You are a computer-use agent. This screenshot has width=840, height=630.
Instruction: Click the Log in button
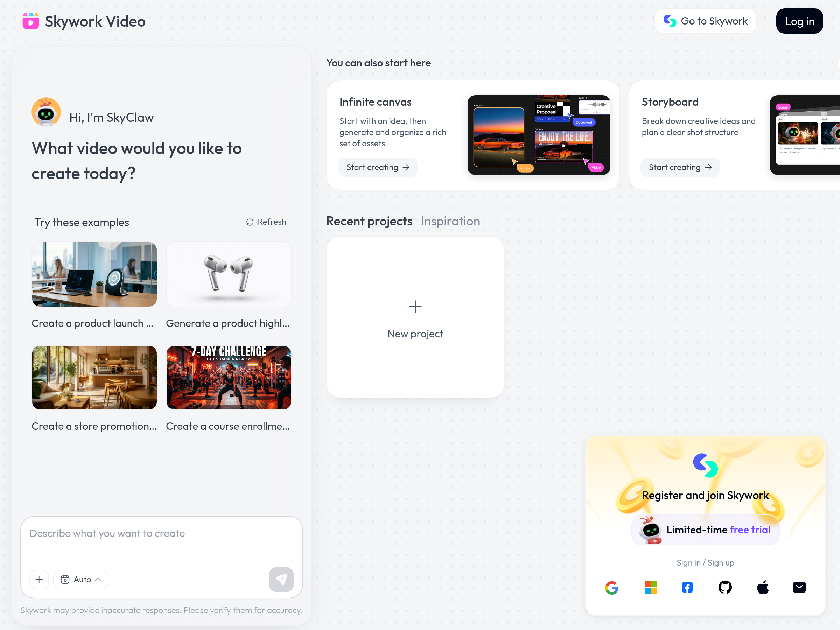click(799, 21)
